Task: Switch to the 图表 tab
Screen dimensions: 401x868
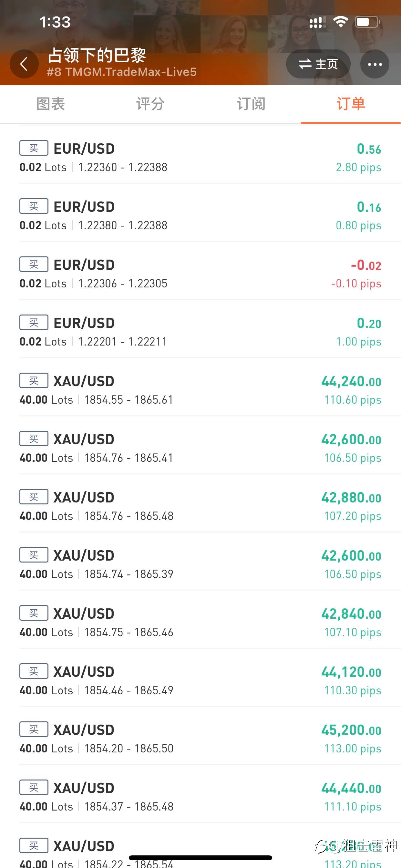Action: coord(51,104)
